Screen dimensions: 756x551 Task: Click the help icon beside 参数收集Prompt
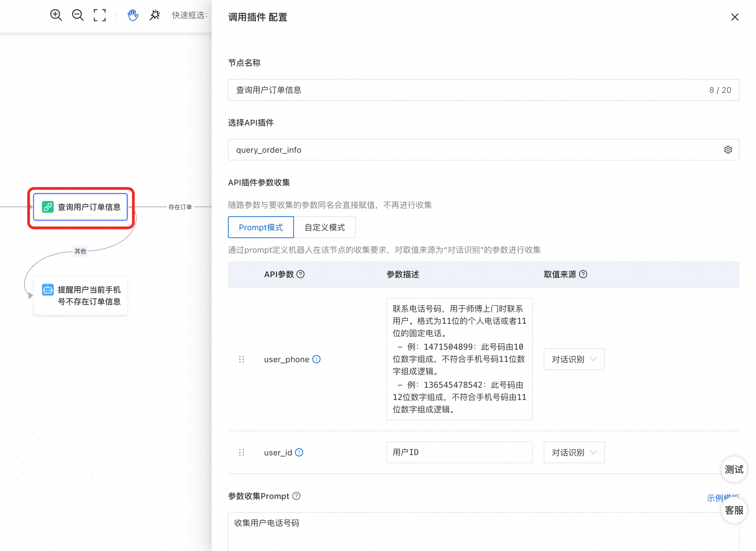pyautogui.click(x=296, y=496)
